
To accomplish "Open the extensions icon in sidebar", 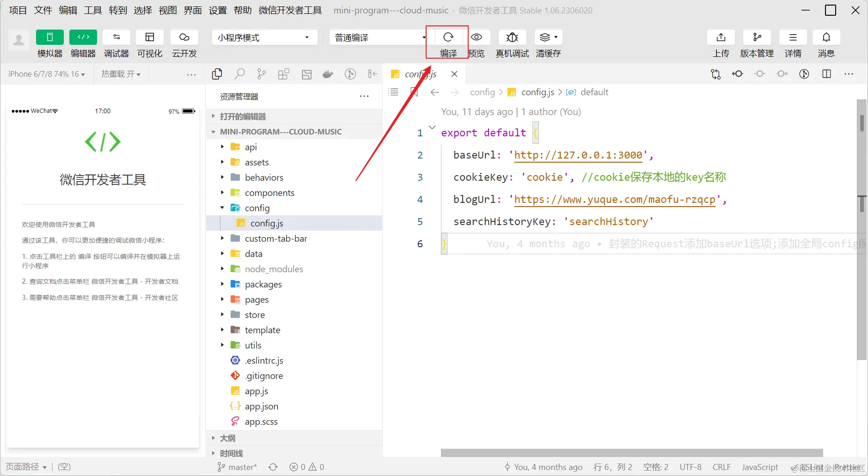I will [x=284, y=74].
